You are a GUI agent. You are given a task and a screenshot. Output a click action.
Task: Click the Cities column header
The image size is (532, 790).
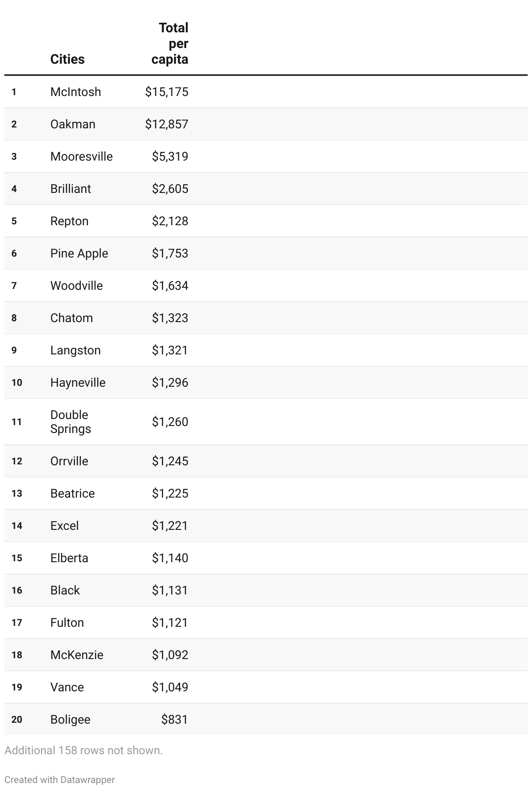pos(68,59)
